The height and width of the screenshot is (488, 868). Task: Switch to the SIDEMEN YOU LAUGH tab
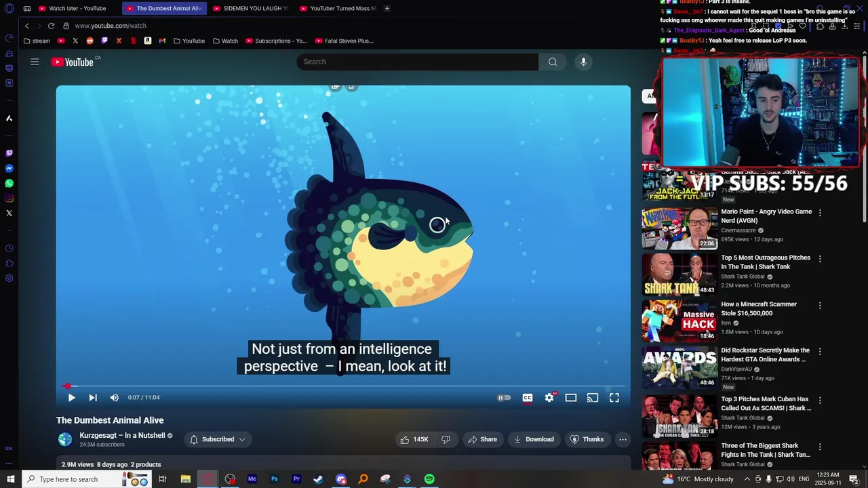[x=251, y=8]
